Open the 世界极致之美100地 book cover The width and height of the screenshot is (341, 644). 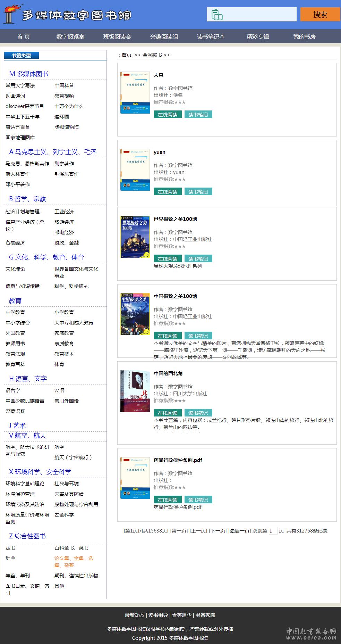[x=135, y=237]
